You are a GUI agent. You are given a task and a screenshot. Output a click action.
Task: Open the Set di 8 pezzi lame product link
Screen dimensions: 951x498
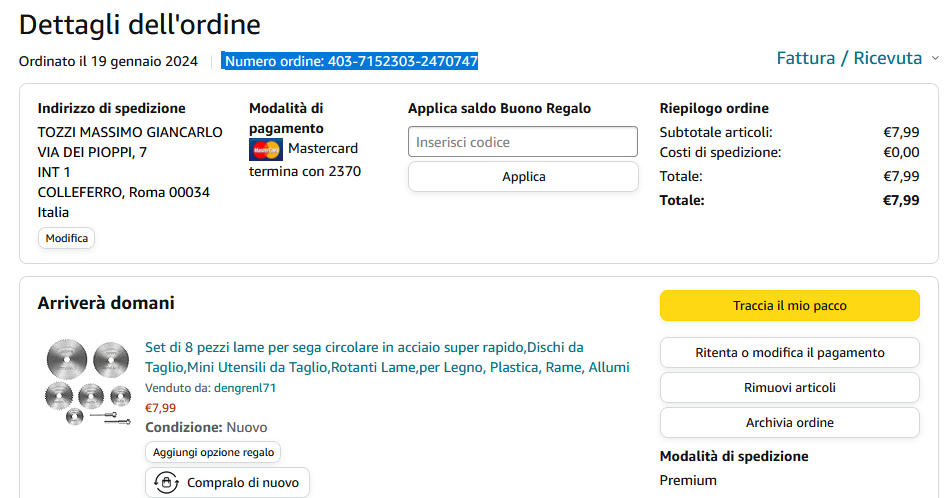[x=387, y=358]
